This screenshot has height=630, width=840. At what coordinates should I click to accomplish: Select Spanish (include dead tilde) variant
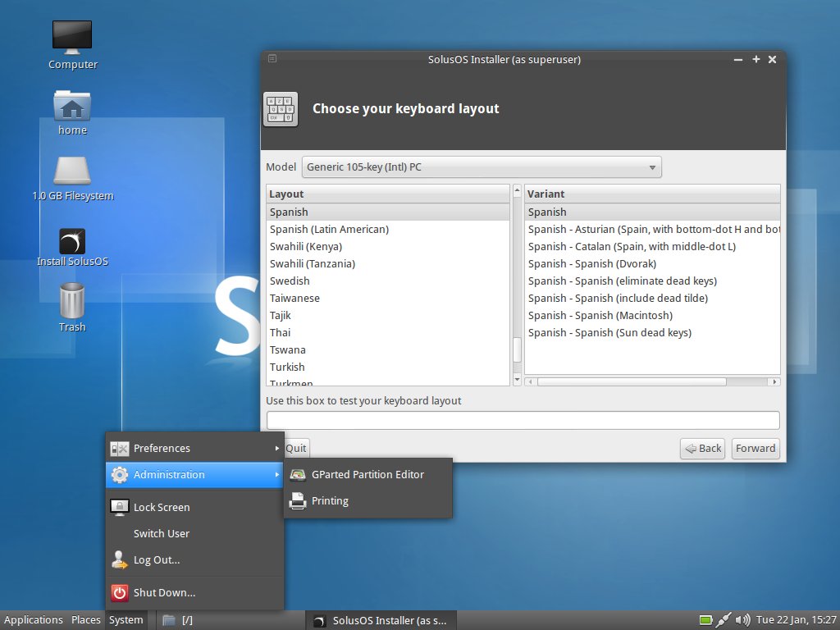tap(652, 298)
